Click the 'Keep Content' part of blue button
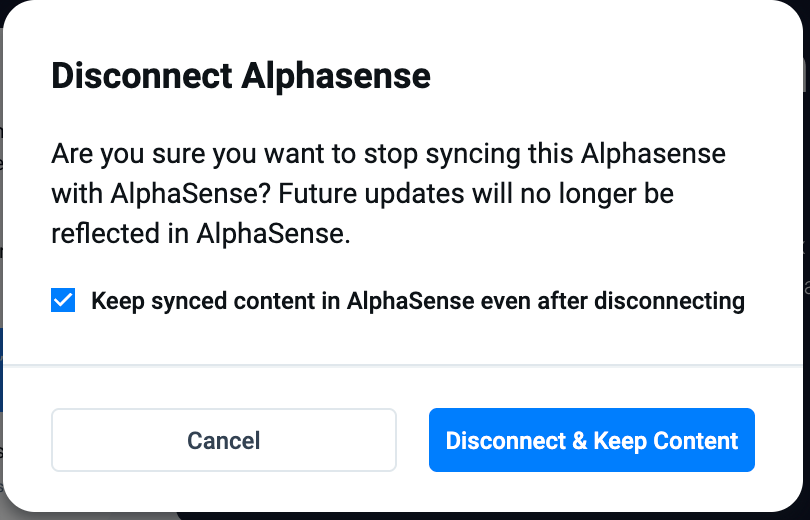The image size is (810, 520). pyautogui.click(x=665, y=440)
